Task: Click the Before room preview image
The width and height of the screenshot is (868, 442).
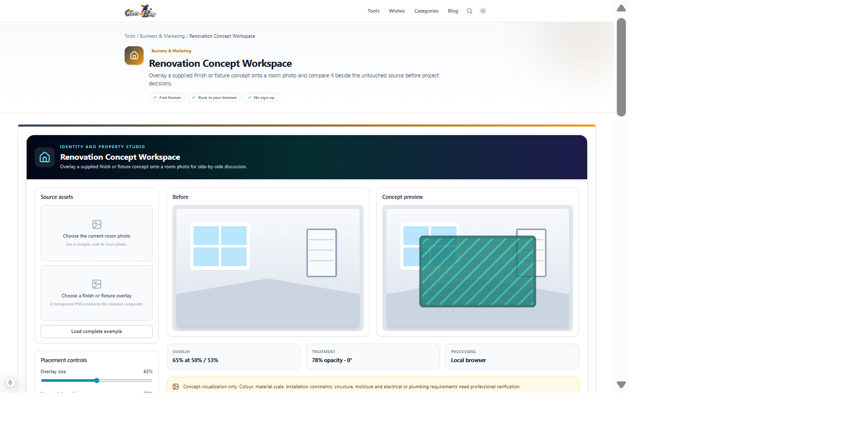Action: 268,268
